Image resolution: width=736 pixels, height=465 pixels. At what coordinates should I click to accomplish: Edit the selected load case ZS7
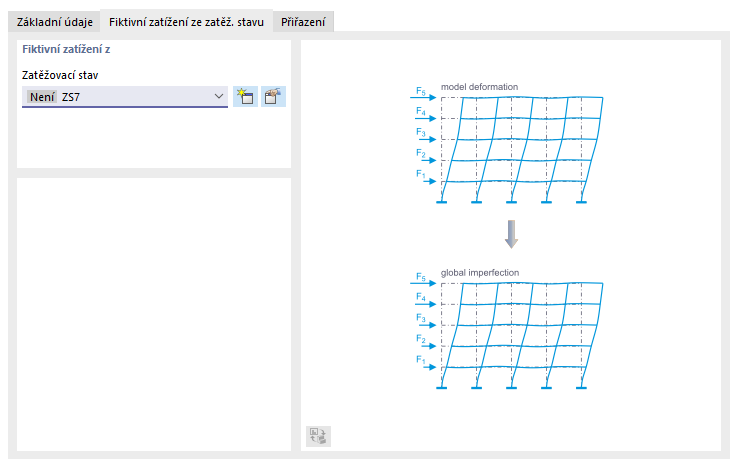pos(274,96)
